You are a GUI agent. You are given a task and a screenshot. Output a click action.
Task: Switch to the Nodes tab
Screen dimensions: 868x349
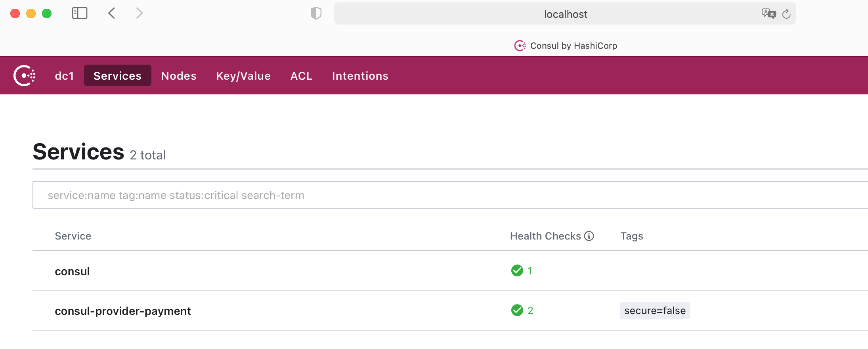click(x=179, y=76)
